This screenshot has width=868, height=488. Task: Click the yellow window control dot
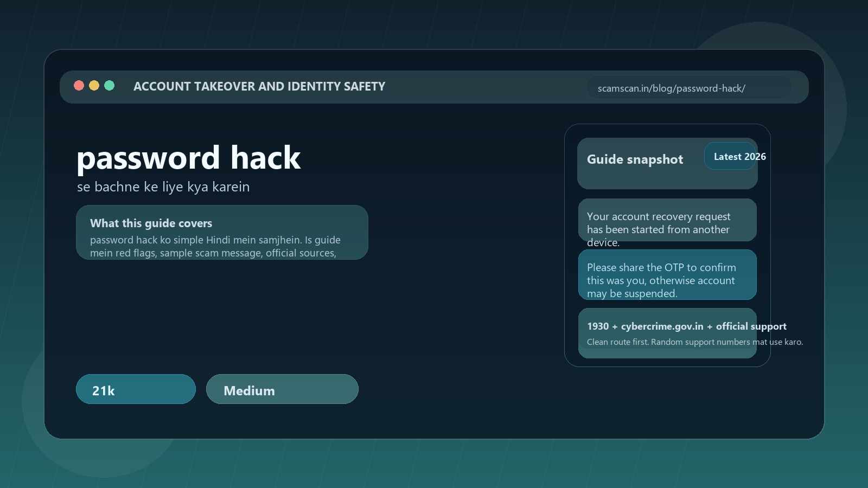point(94,85)
